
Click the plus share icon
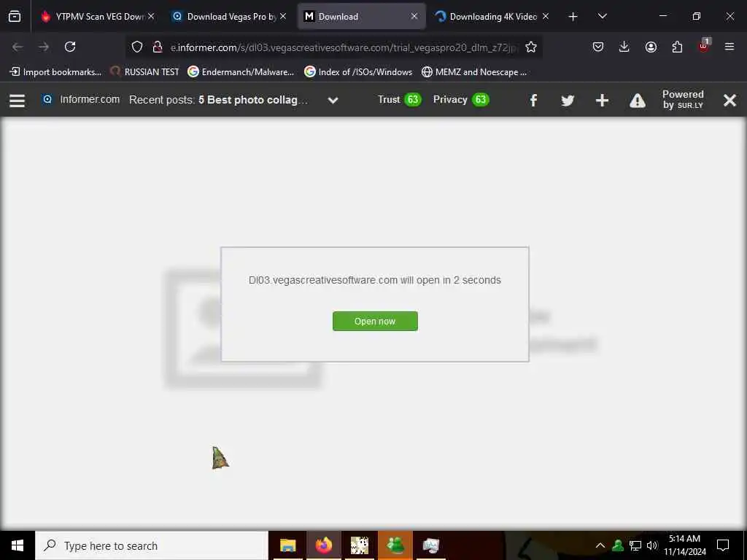coord(602,100)
